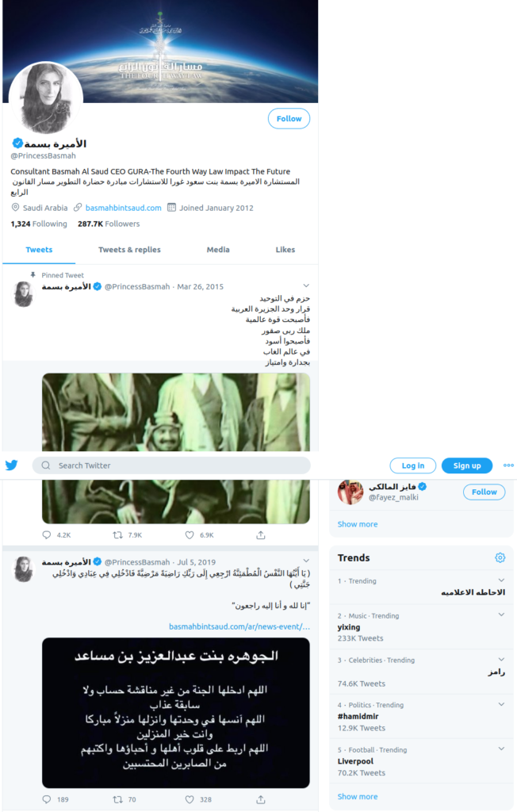517x812 pixels.
Task: Follow the PrincessBasmah profile
Action: pyautogui.click(x=289, y=119)
